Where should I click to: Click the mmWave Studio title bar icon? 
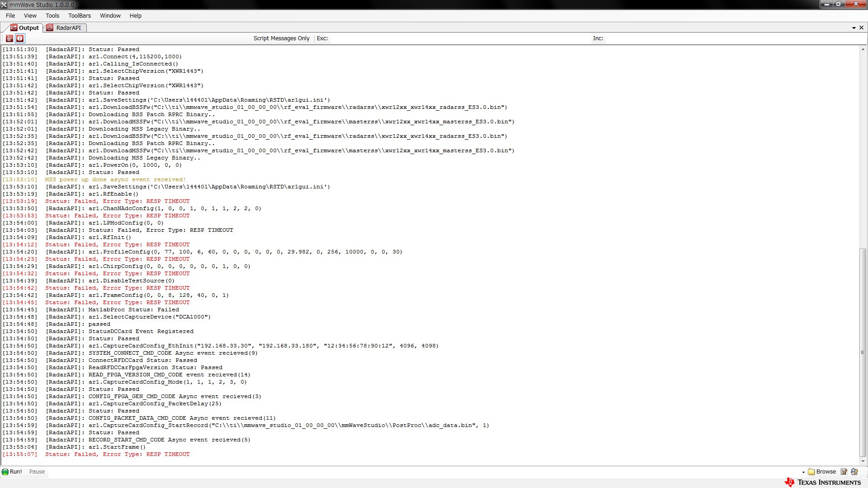(4, 5)
